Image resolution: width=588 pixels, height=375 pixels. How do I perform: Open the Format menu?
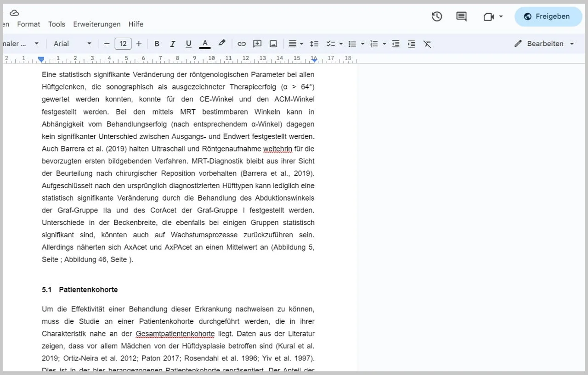coord(28,24)
